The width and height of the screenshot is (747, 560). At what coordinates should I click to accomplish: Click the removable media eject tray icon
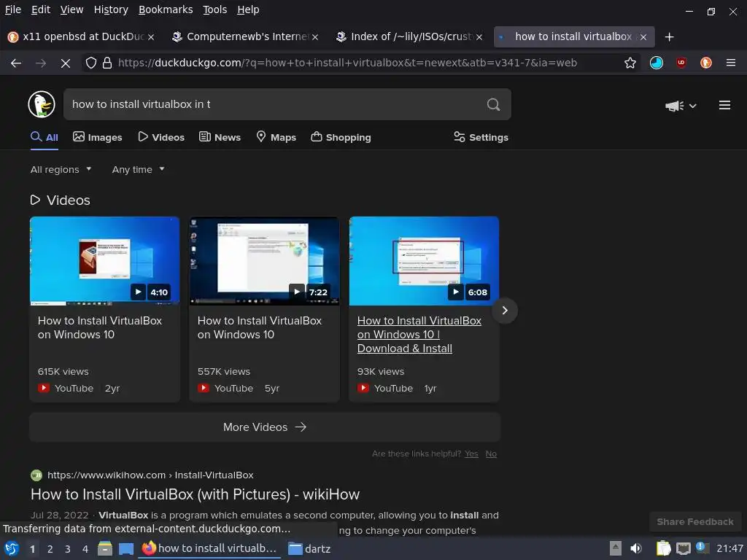tap(615, 548)
